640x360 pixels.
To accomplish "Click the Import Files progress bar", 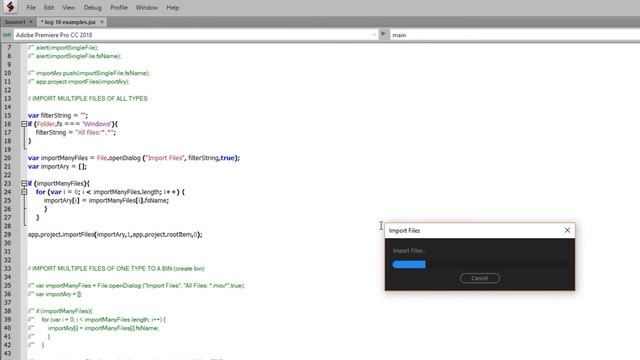I will [x=480, y=264].
